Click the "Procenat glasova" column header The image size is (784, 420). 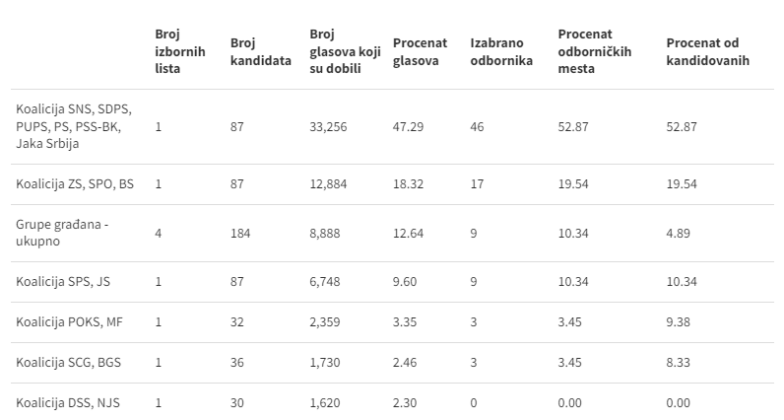click(420, 52)
